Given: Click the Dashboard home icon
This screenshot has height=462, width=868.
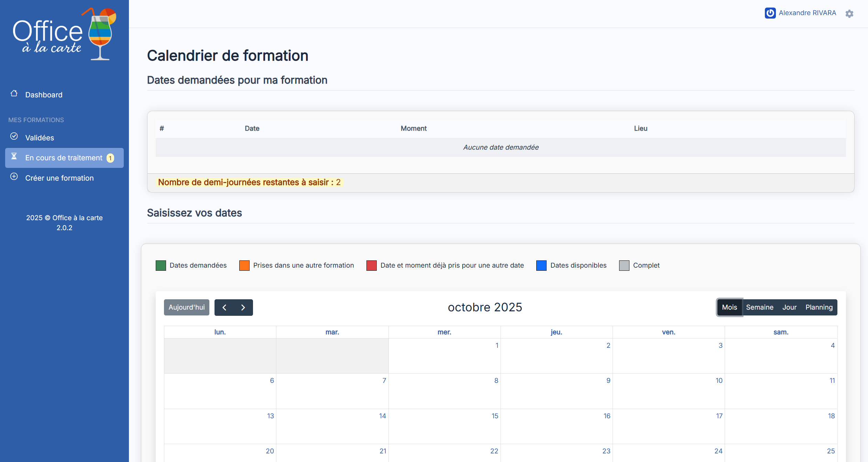Looking at the screenshot, I should pos(14,94).
